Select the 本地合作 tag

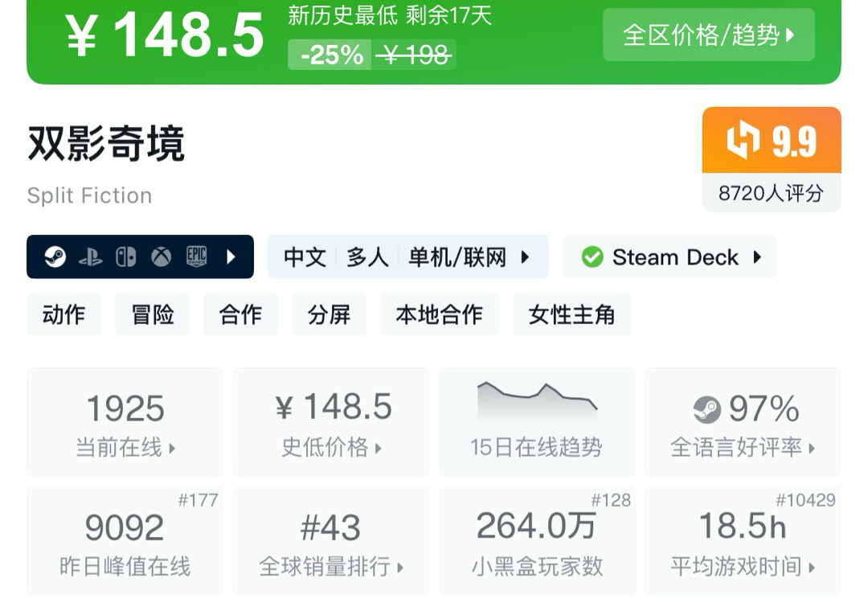[439, 314]
